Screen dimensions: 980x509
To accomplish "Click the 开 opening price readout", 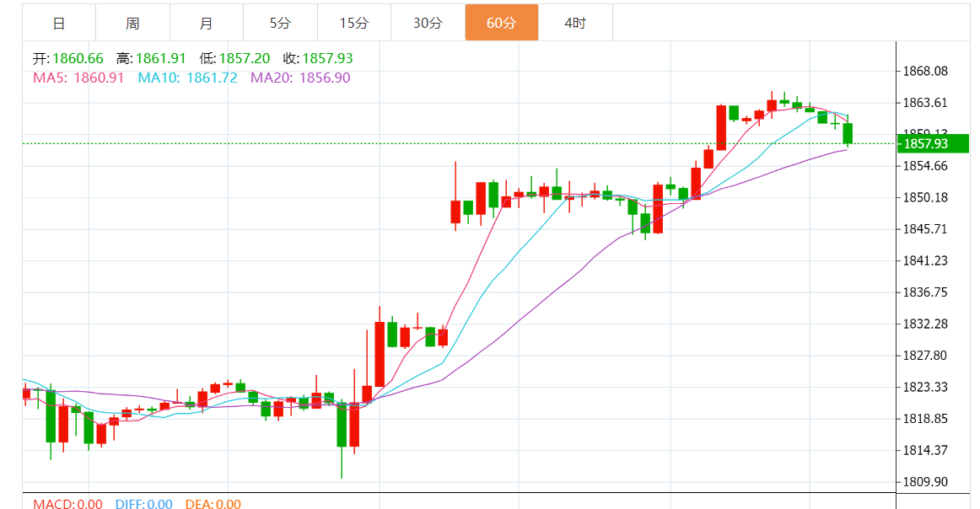I will [67, 58].
